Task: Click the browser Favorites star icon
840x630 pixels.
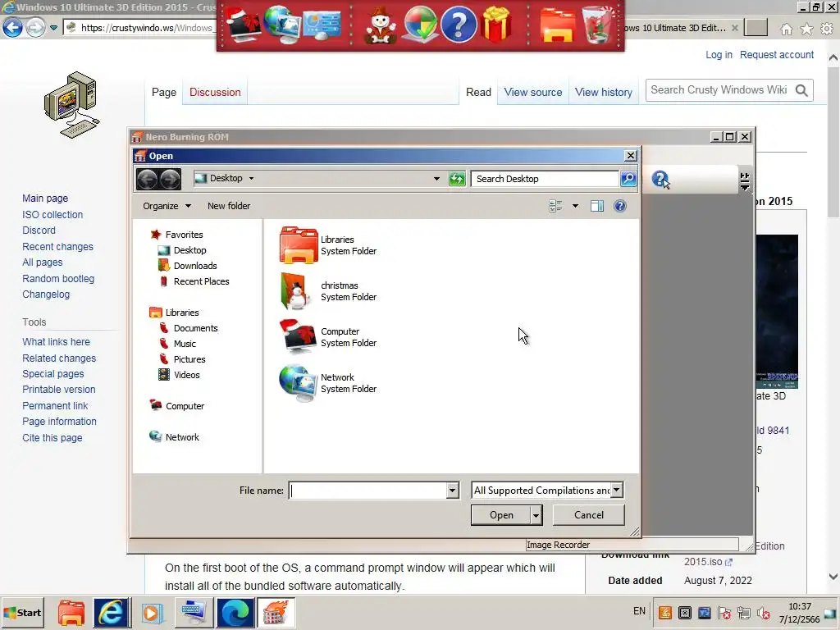Action: (x=807, y=29)
